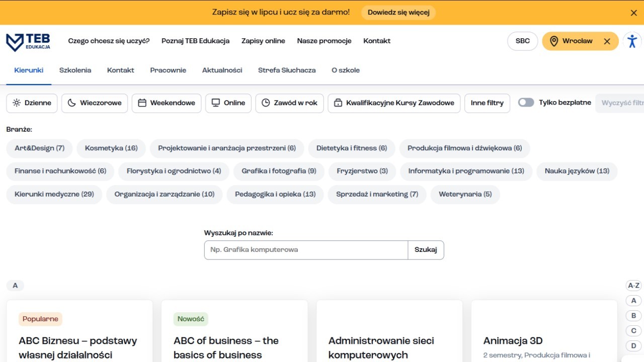Select Informatyka i programowanie (13)
The height and width of the screenshot is (362, 644).
(466, 171)
